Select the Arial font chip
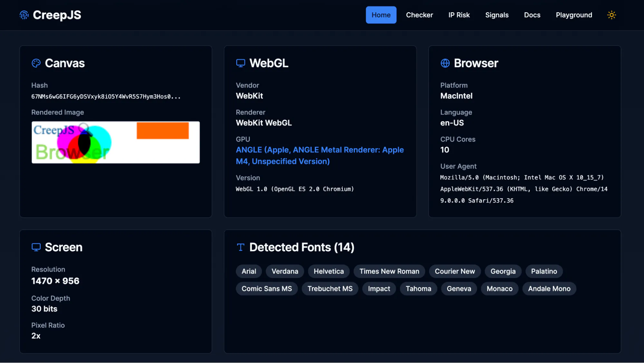Viewport: 644px width, 363px height. [249, 271]
